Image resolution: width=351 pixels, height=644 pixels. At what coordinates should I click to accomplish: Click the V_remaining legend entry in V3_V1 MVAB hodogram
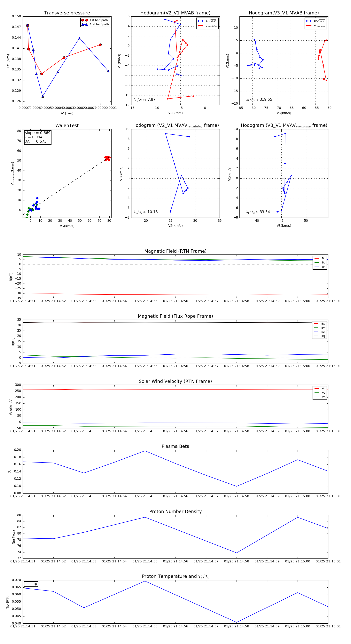(316, 26)
